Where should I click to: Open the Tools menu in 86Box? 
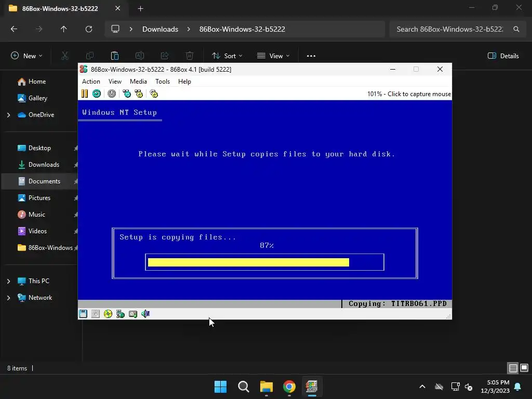pyautogui.click(x=163, y=82)
